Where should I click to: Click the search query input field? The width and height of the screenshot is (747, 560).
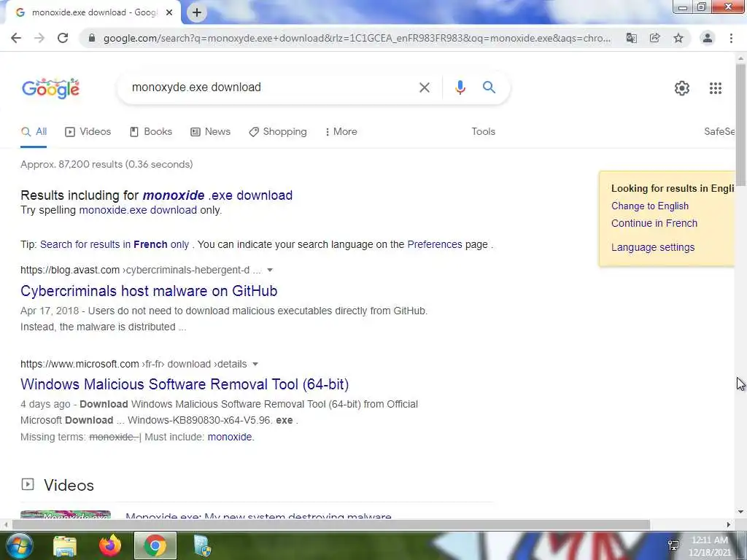coord(271,87)
